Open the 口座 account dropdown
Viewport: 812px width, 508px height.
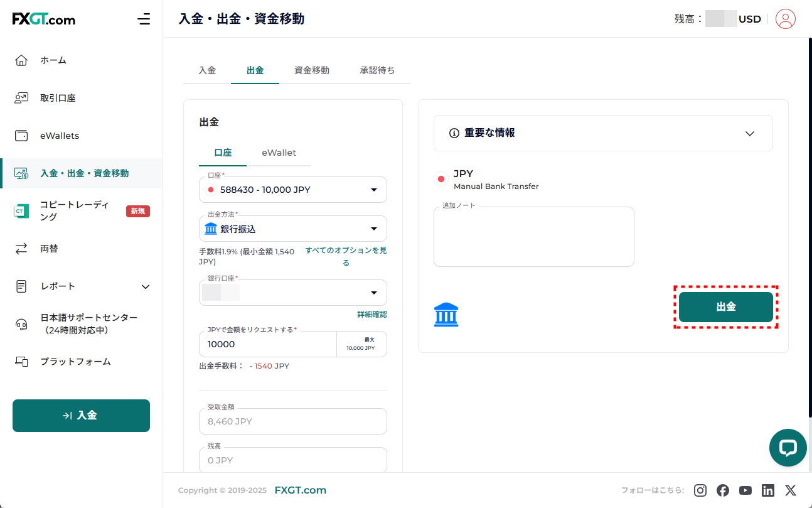coord(293,190)
